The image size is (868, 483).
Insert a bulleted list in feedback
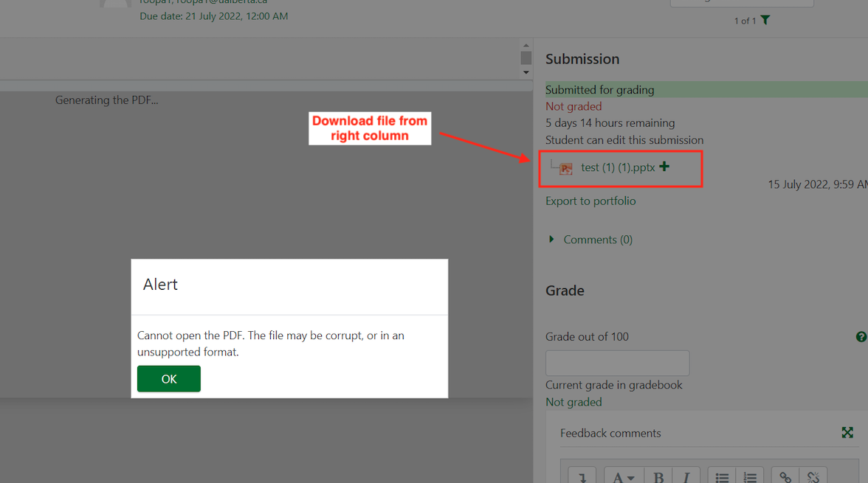point(722,476)
